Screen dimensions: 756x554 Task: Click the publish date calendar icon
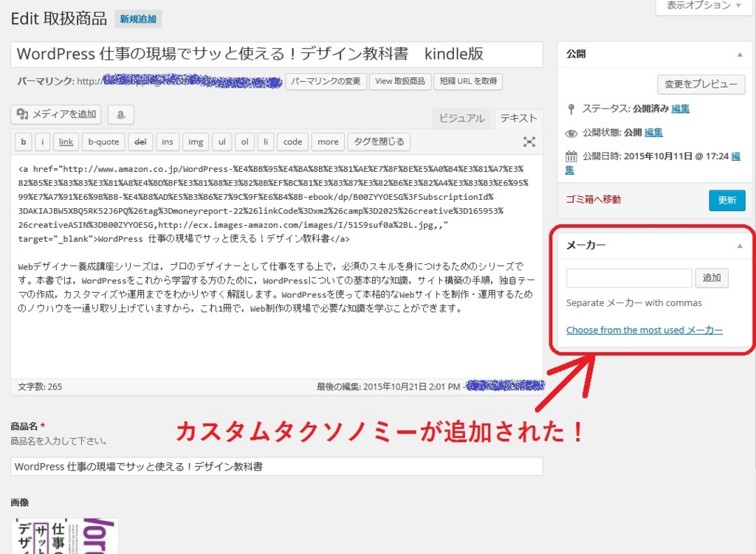pos(571,156)
